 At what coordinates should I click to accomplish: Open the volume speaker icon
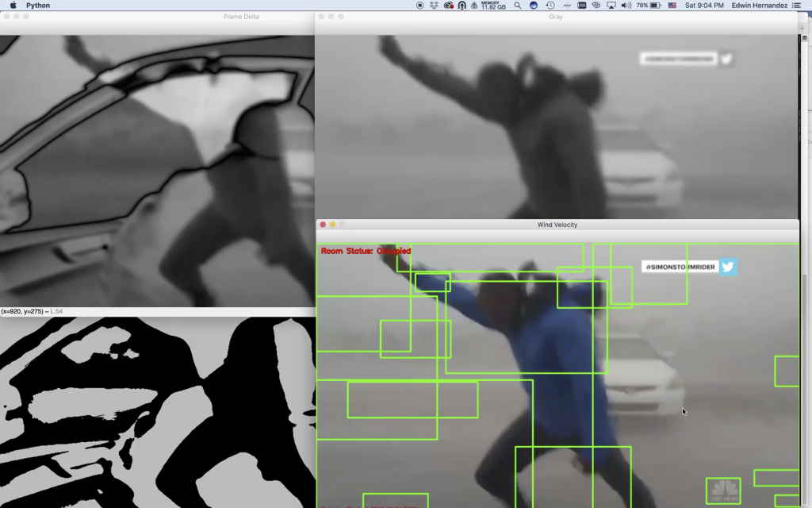tap(626, 5)
